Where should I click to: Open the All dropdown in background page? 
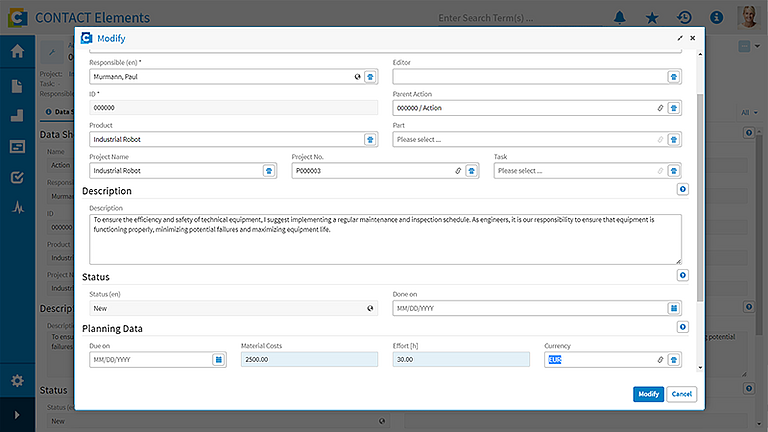point(749,113)
